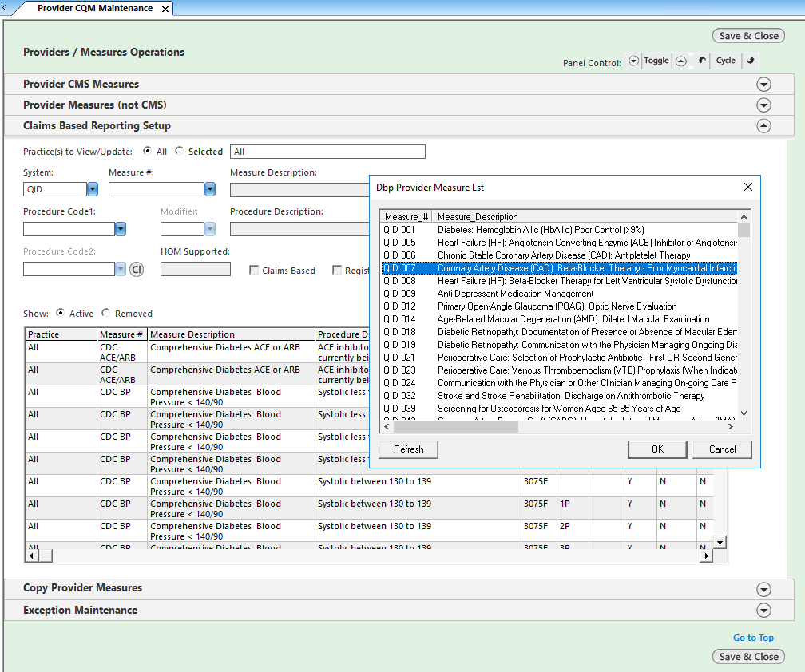Click the CI circular icon beside Procedure Code2
Screen dimensions: 805x672
point(136,269)
